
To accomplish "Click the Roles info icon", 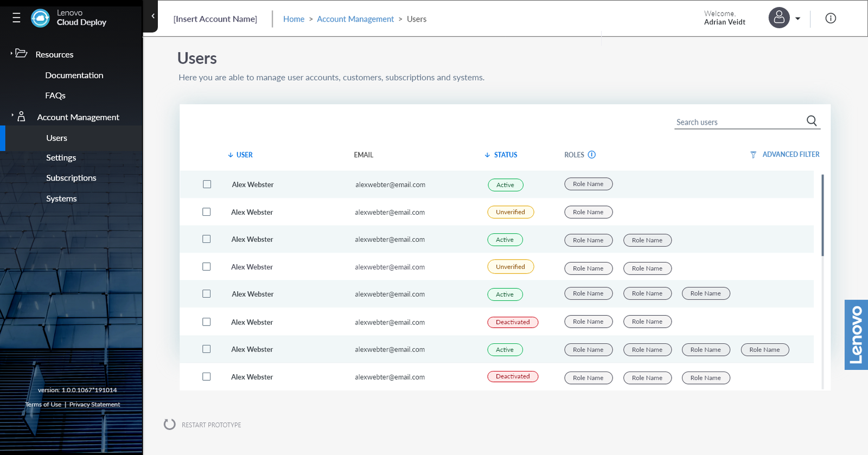I will click(x=592, y=155).
